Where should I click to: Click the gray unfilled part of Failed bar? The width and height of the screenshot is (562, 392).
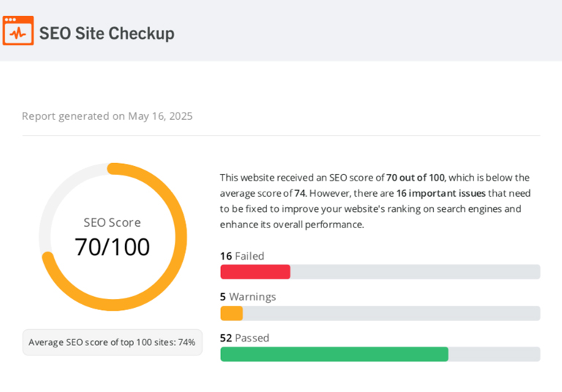[x=415, y=272]
